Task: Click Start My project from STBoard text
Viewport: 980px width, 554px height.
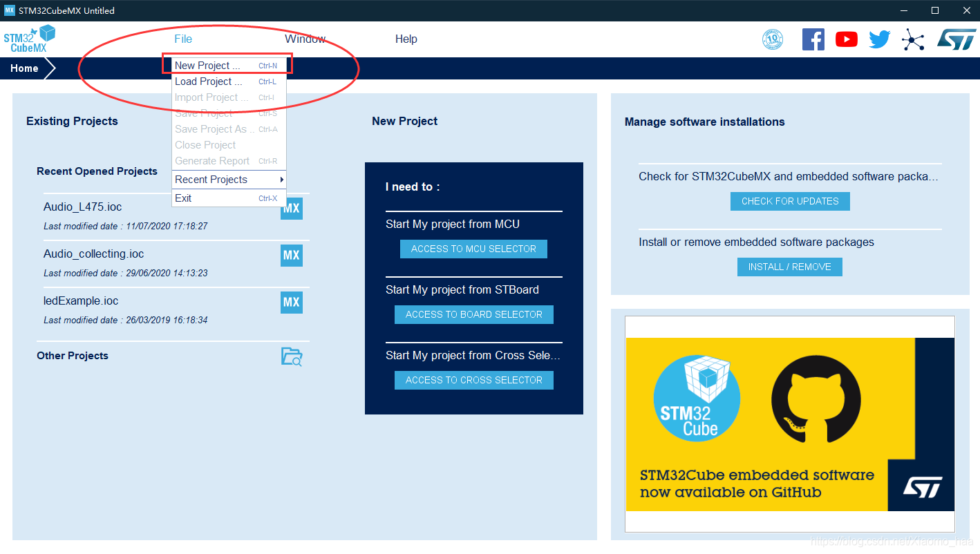Action: point(462,290)
